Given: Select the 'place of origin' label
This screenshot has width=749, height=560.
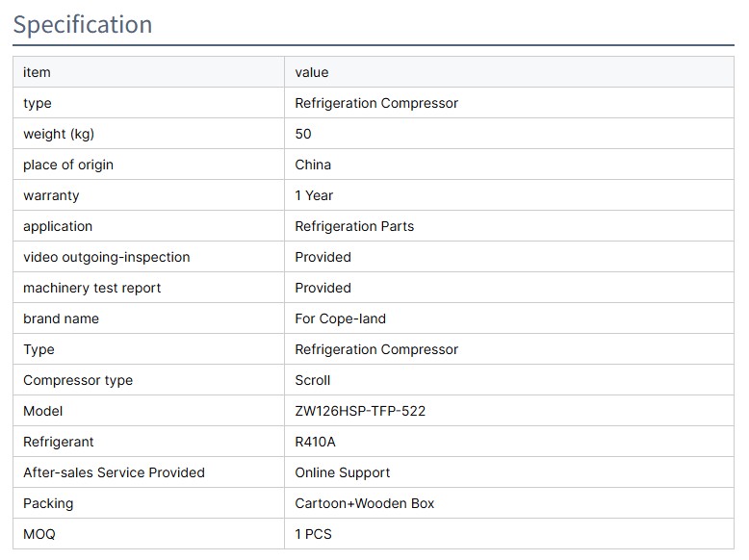Looking at the screenshot, I should pos(68,165).
